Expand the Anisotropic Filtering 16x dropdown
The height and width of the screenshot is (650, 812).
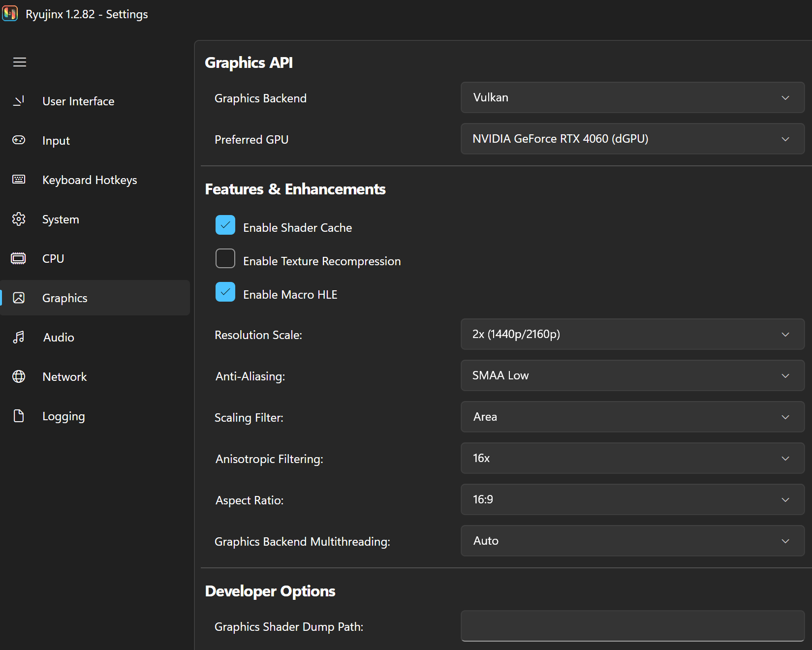pyautogui.click(x=632, y=458)
